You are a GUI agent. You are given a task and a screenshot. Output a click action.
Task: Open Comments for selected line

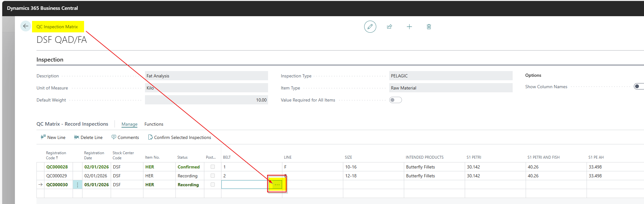(125, 137)
